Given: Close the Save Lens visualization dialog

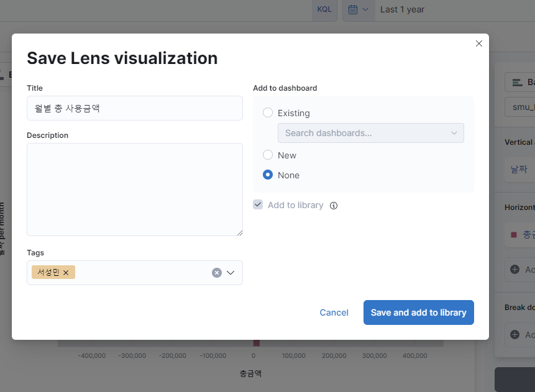Looking at the screenshot, I should click(x=478, y=43).
